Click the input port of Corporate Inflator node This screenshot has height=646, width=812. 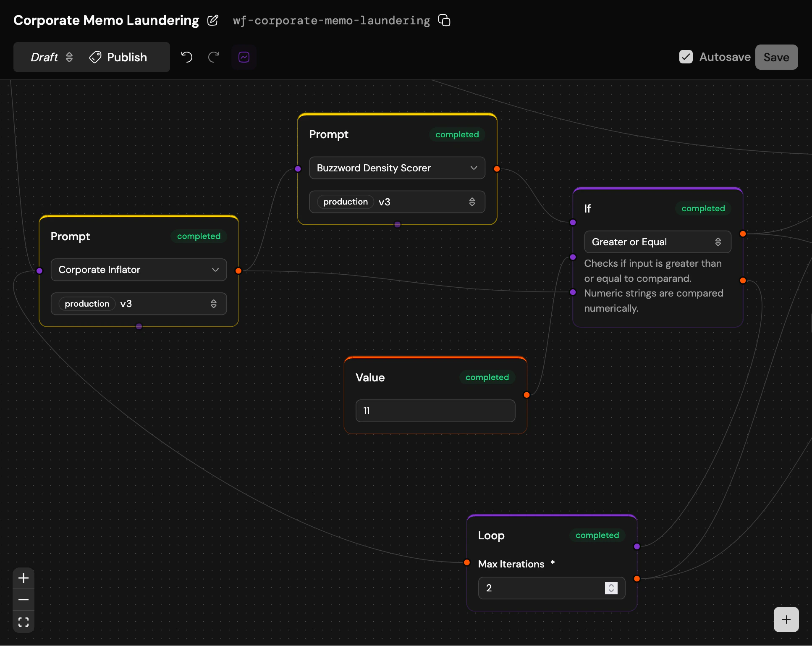39,271
